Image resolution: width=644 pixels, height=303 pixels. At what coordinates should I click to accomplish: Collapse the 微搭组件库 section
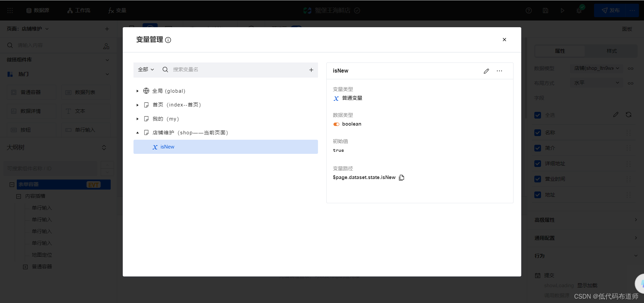click(x=107, y=60)
